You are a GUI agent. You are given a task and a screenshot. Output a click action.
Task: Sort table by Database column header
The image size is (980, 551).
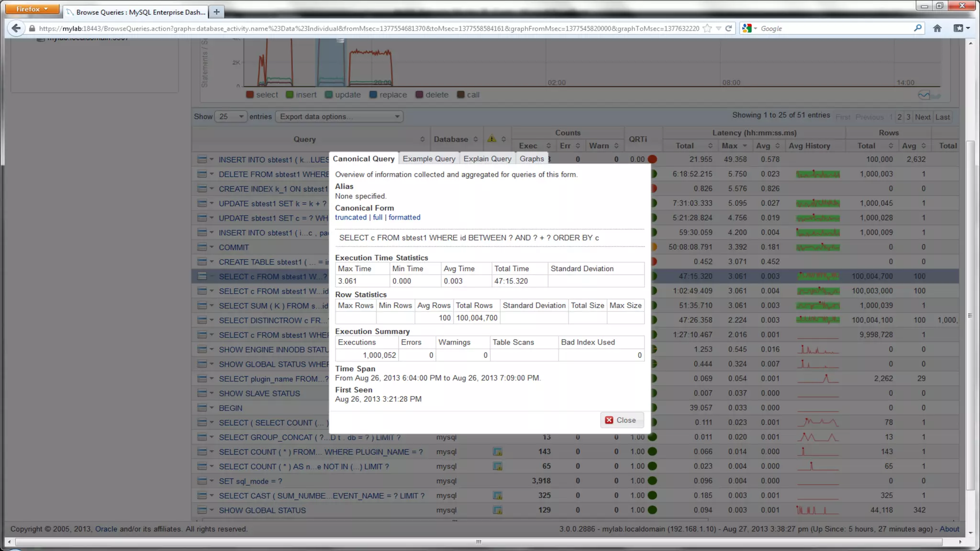[456, 139]
